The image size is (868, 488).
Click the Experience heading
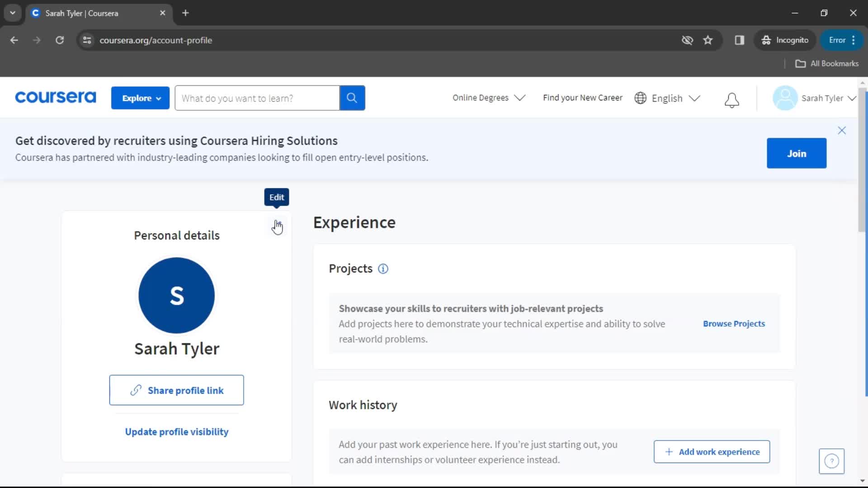354,222
